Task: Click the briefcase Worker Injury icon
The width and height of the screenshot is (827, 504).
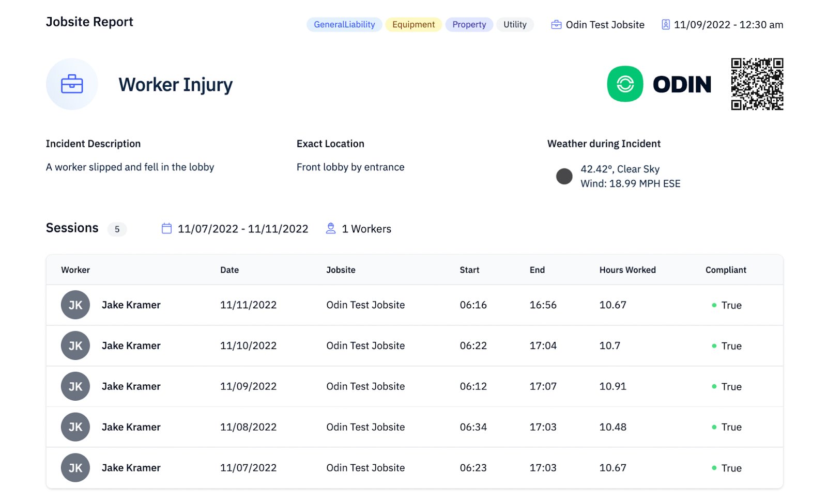Action: coord(72,84)
